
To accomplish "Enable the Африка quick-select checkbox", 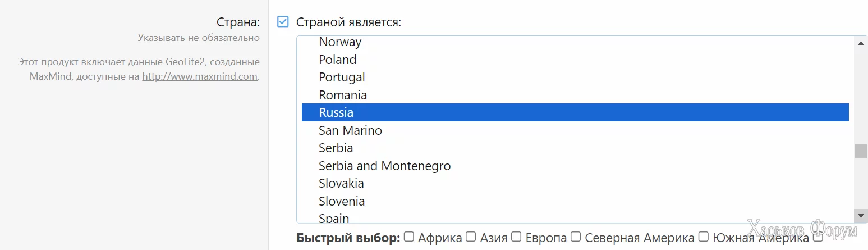I will click(x=409, y=237).
